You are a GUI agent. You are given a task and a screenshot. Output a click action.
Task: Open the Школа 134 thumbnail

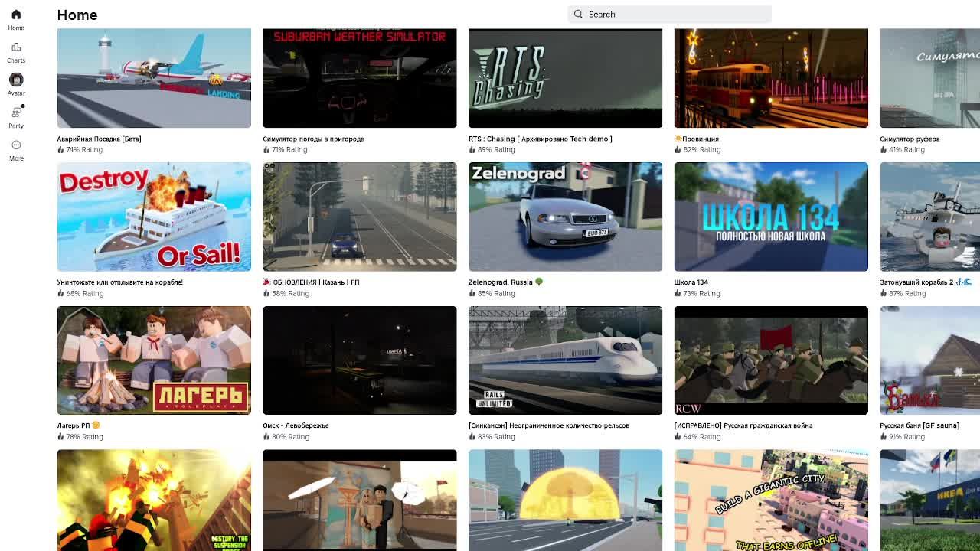771,217
